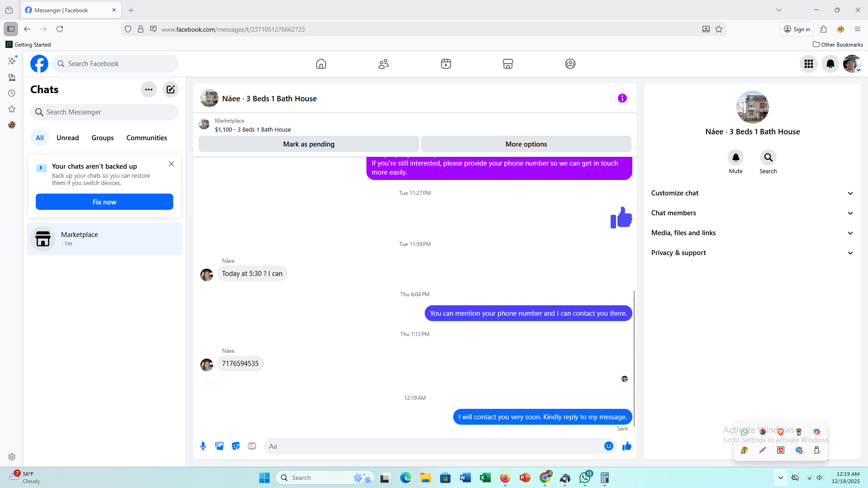Image resolution: width=868 pixels, height=488 pixels.
Task: Start a new message with compose icon
Action: click(171, 90)
